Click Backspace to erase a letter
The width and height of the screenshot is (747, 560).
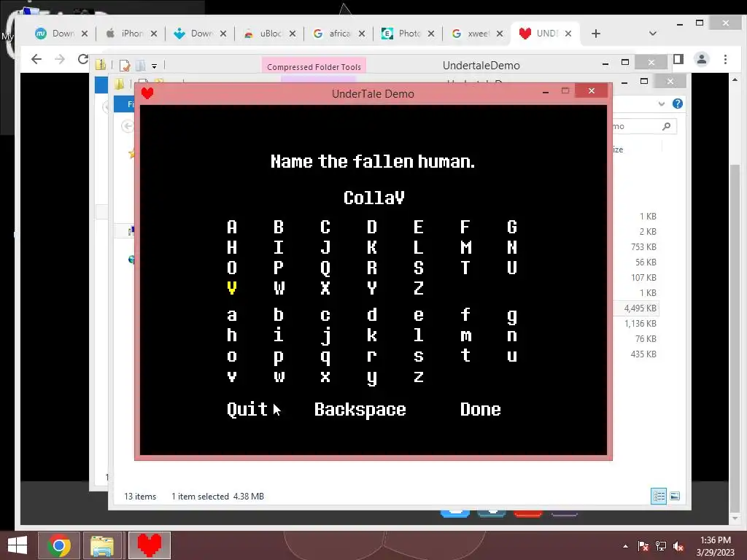click(x=360, y=410)
